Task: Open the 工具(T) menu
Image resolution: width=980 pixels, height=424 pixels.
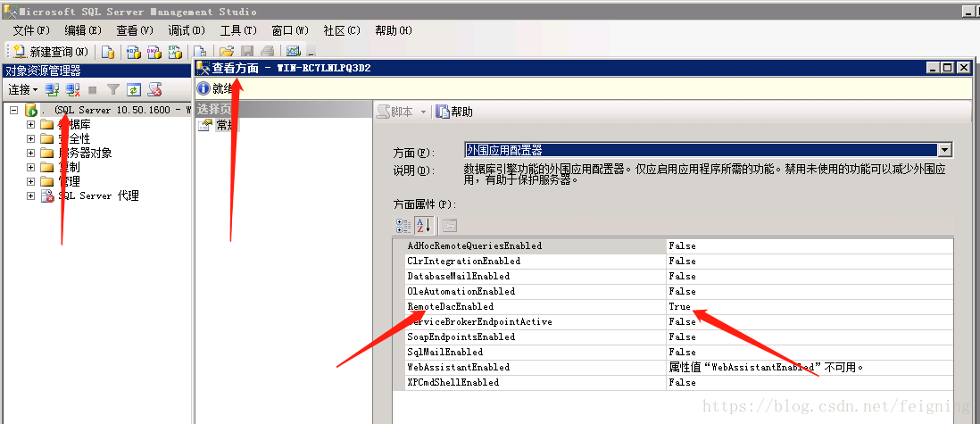Action: coord(238,30)
